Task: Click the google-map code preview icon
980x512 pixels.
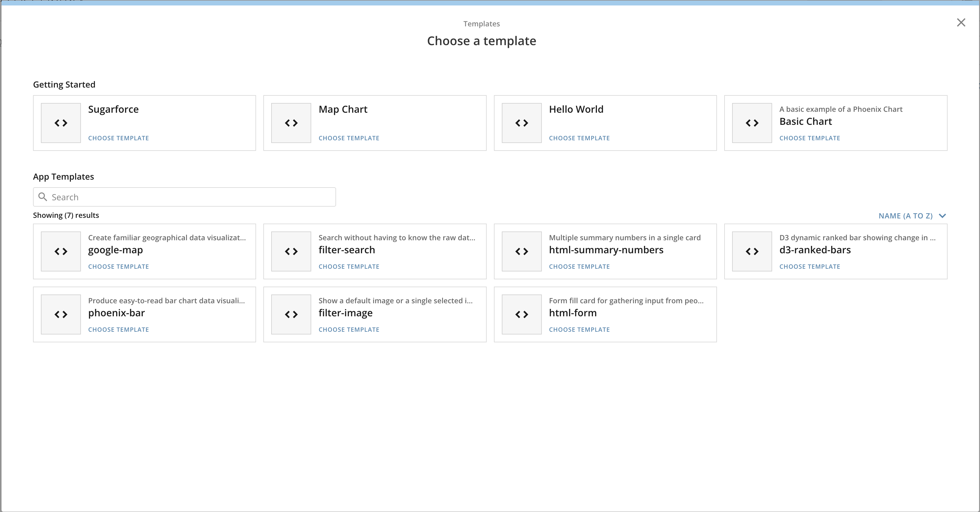Action: pyautogui.click(x=61, y=251)
